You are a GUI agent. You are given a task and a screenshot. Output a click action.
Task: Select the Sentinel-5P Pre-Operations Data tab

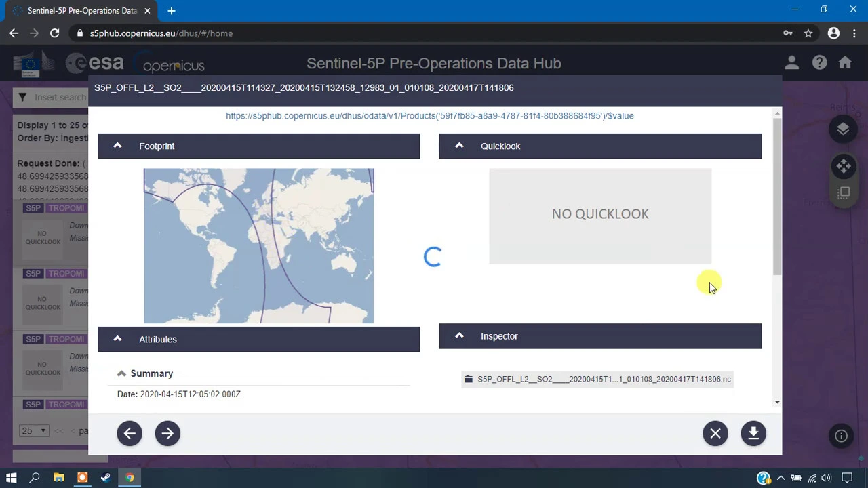coord(81,11)
